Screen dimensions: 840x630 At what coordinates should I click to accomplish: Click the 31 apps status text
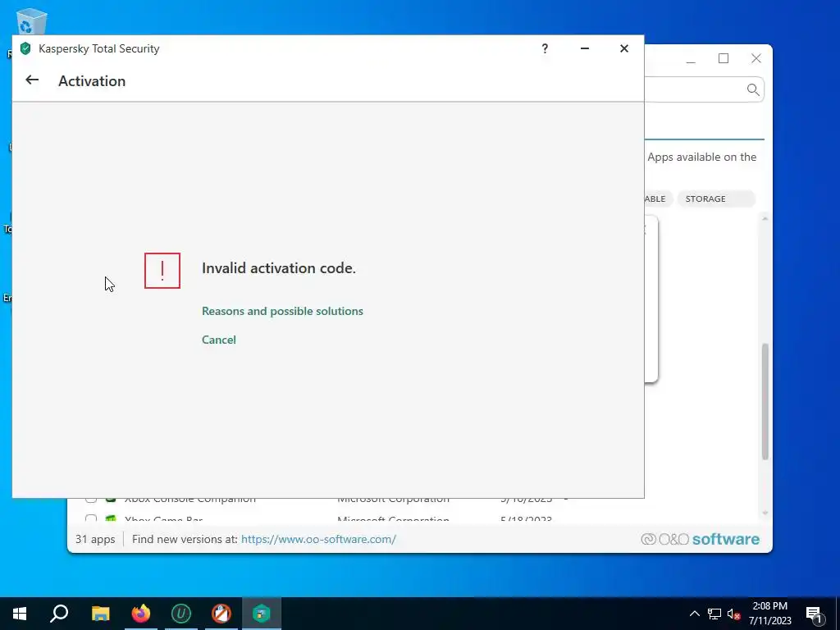pyautogui.click(x=95, y=539)
